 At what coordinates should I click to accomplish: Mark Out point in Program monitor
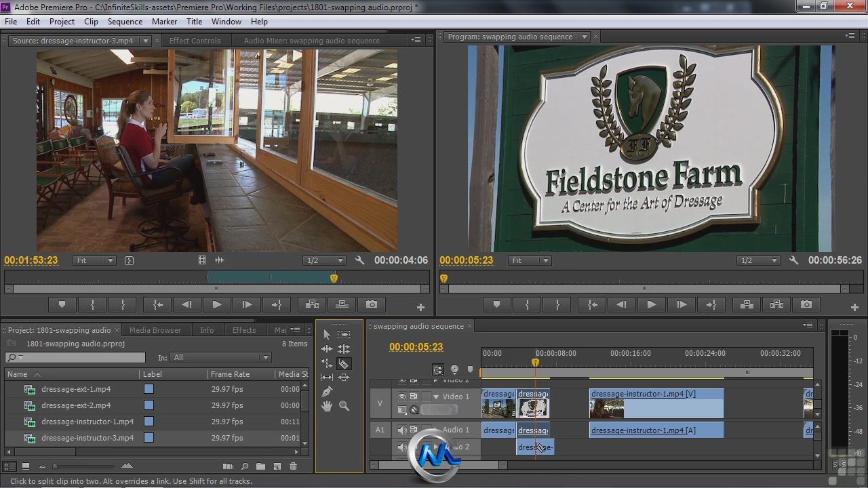(557, 305)
